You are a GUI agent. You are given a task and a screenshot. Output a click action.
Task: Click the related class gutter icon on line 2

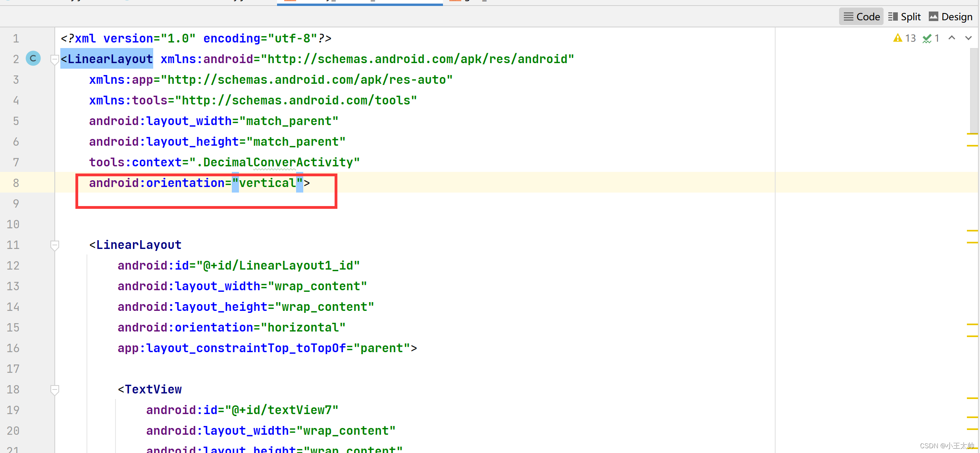coord(33,59)
